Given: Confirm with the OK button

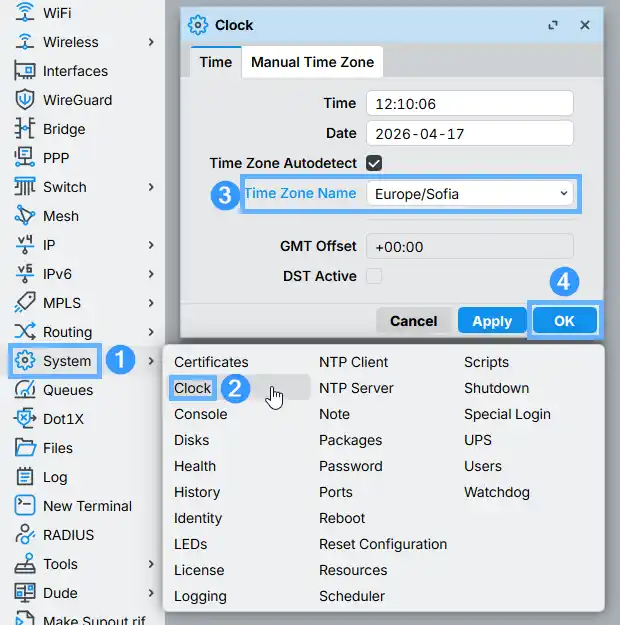Looking at the screenshot, I should (564, 320).
